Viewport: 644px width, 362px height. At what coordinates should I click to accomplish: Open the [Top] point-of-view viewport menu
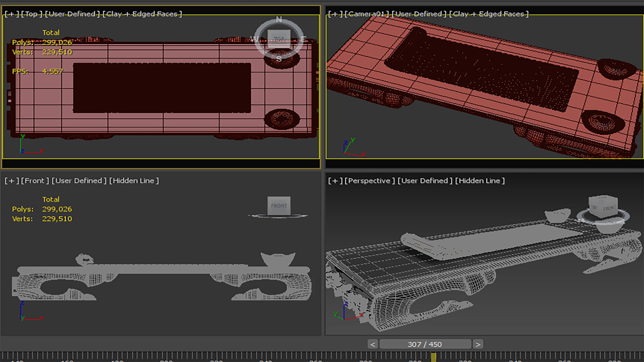pyautogui.click(x=32, y=14)
